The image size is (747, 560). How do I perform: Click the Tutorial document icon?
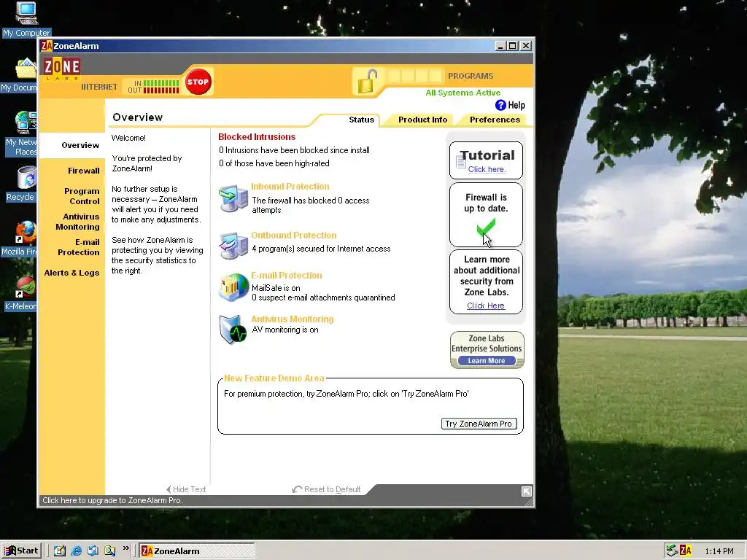click(461, 161)
